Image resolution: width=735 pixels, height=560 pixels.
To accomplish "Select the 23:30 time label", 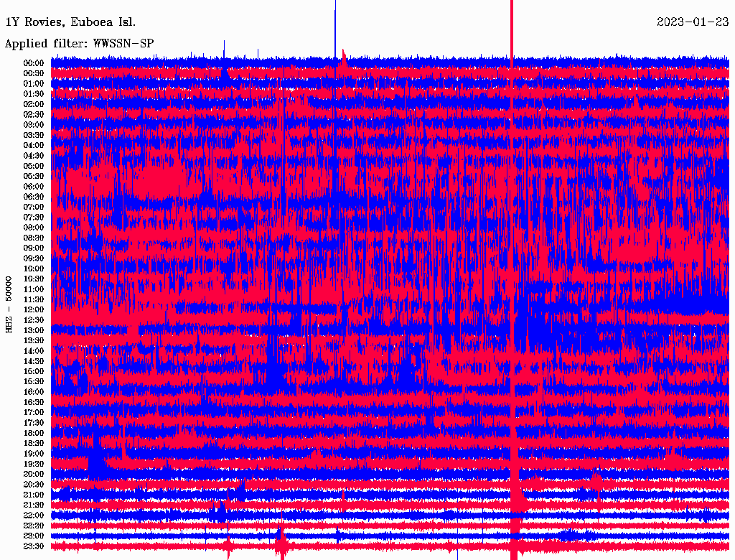I will 34,546.
